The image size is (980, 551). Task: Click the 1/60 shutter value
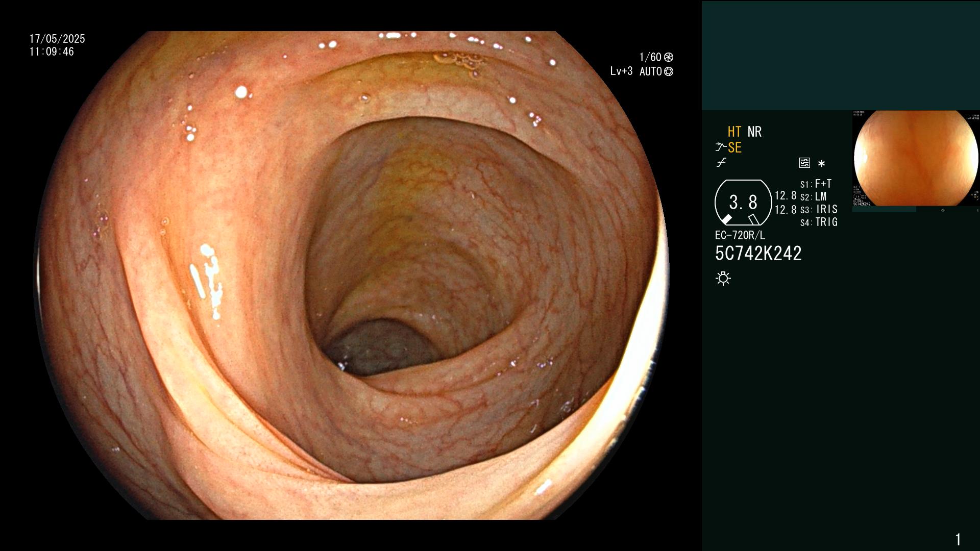point(650,57)
